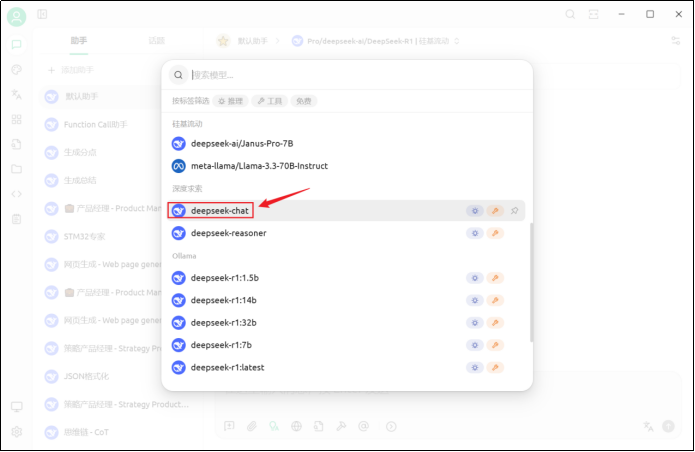Click translate icon beside send button

click(648, 426)
